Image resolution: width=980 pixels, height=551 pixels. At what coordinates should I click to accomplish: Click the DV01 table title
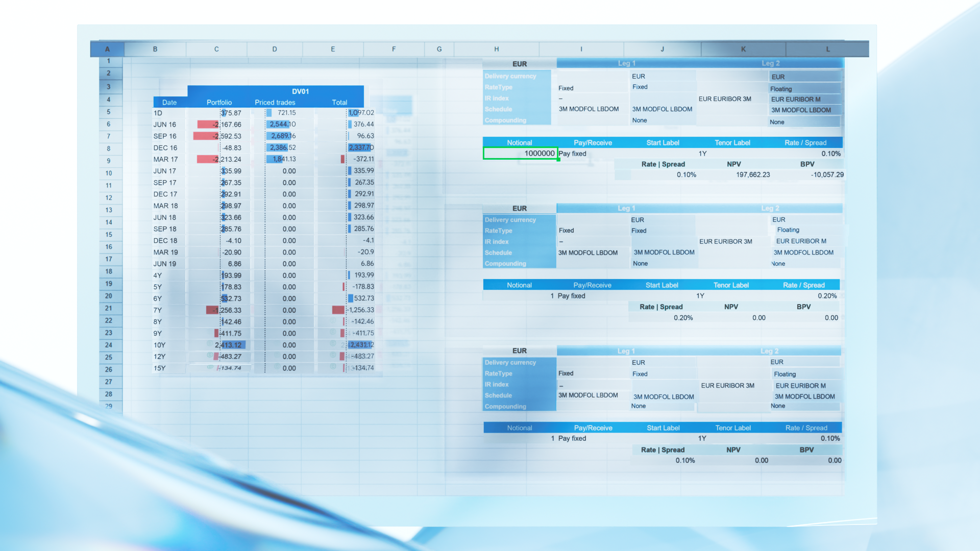pos(301,91)
